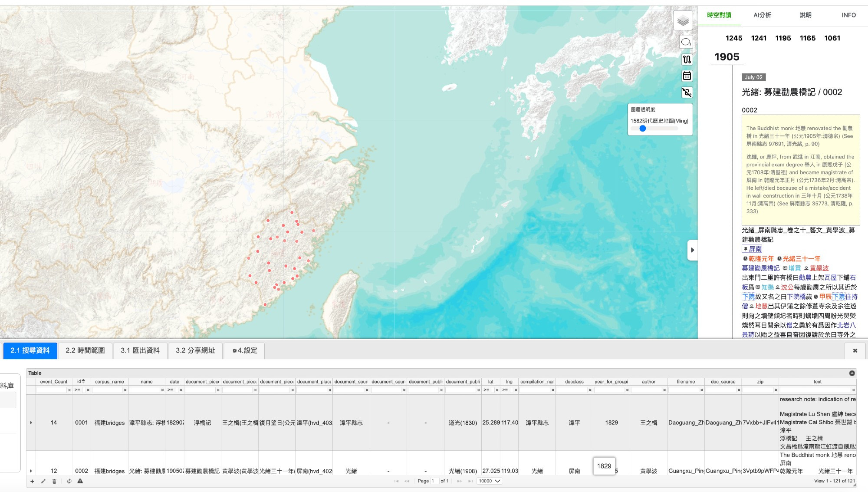Select the route path drawing tool
This screenshot has height=492, width=868.
click(687, 59)
